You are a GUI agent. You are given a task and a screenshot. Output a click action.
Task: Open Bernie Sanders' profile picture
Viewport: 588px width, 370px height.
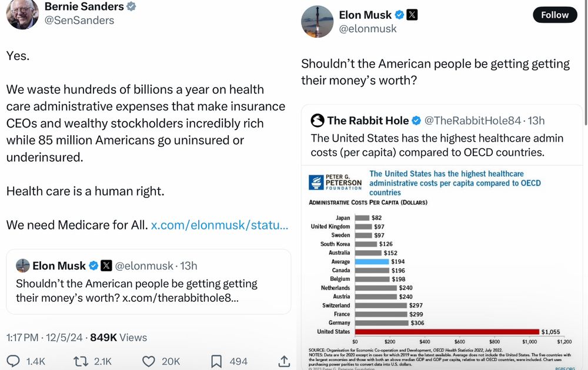point(22,13)
